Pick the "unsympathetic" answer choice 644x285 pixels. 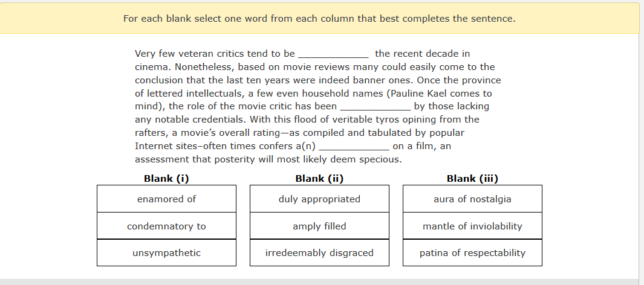click(166, 252)
